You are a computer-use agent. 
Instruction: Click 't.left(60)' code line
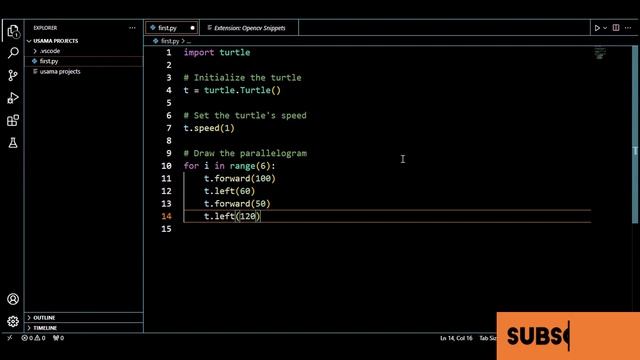pos(229,191)
